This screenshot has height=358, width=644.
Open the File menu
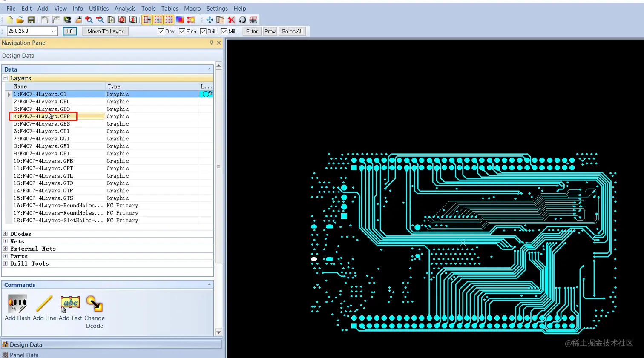coord(11,9)
